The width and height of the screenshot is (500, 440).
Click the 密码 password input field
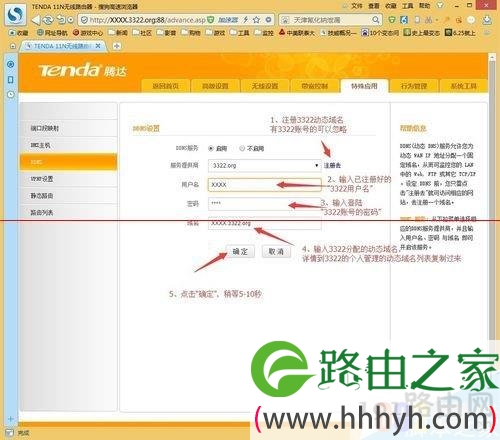265,204
